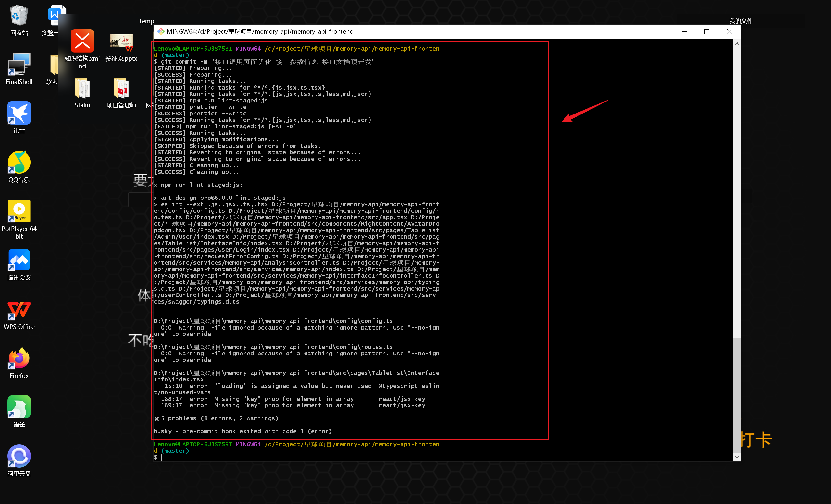
Task: Maximize the MINGW64 terminal window
Action: 707,32
